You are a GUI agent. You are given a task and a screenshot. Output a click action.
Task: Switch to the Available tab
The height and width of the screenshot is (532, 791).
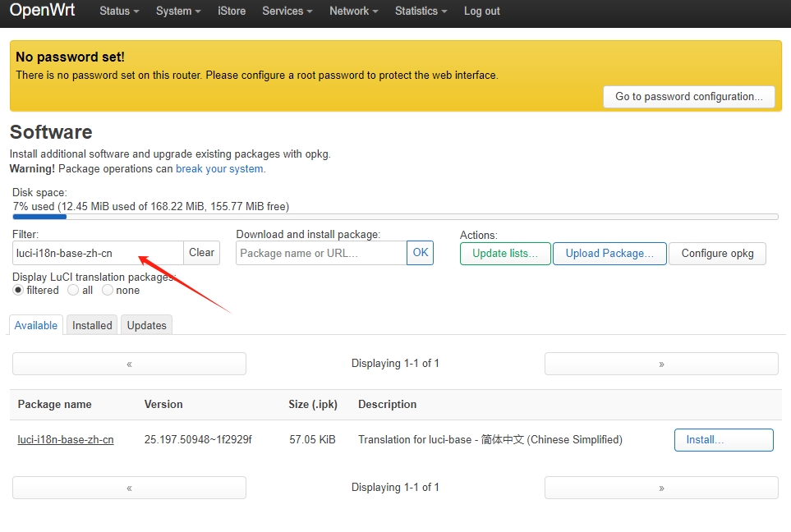(x=36, y=325)
